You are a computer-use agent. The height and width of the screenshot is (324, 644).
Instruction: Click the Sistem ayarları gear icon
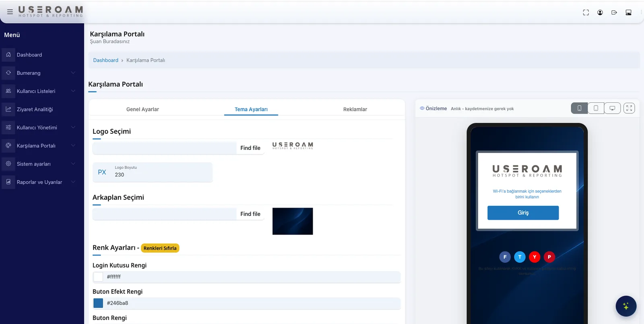point(8,164)
